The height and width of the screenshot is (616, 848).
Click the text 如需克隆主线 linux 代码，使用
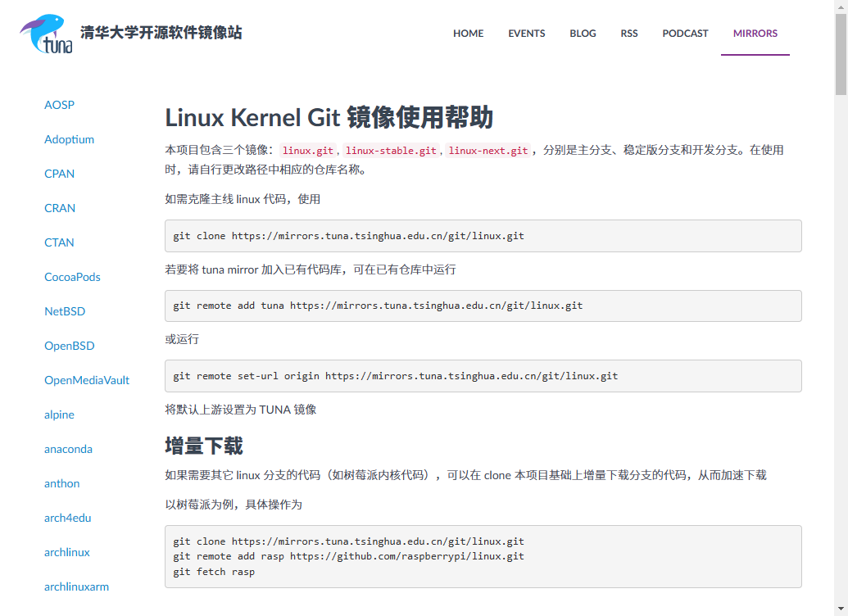[243, 199]
